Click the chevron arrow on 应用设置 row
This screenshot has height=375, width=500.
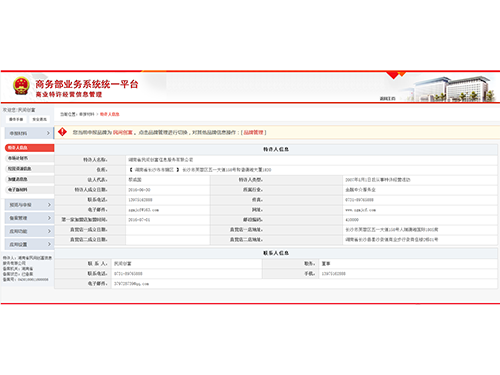tap(49, 244)
